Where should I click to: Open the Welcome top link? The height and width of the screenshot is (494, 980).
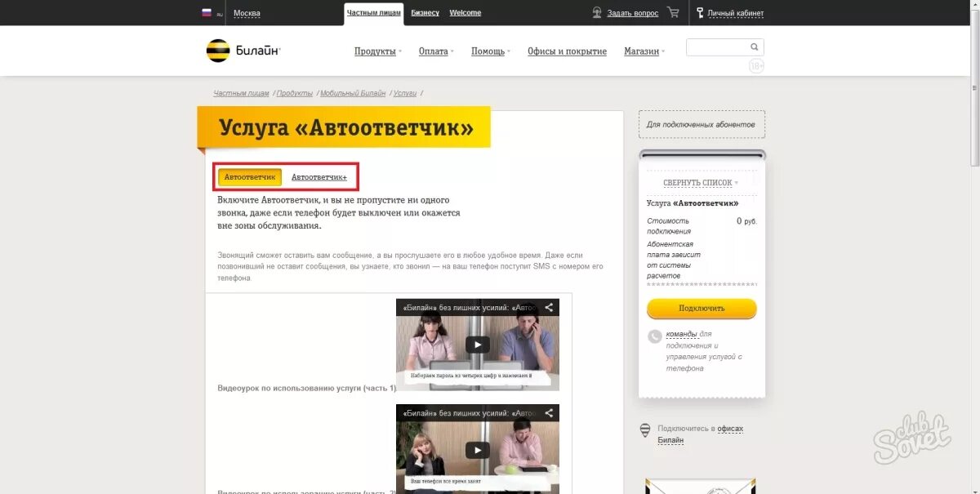(465, 13)
